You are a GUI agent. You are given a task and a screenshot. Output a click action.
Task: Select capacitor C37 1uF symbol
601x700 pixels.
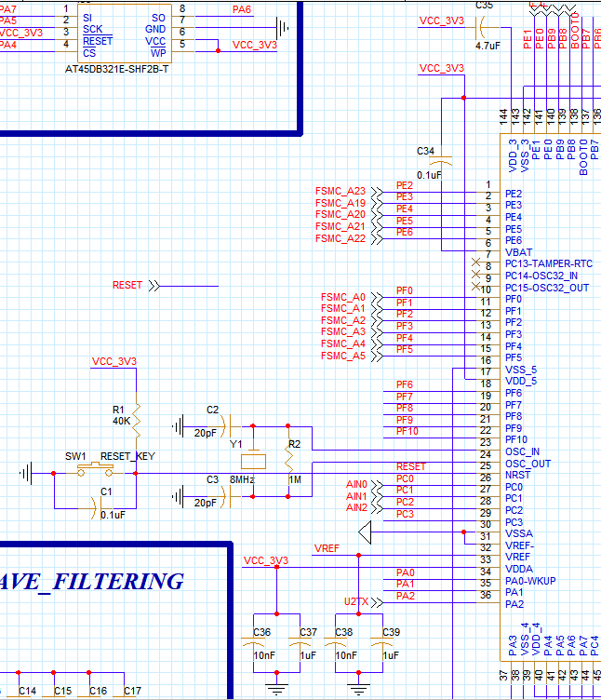300,643
